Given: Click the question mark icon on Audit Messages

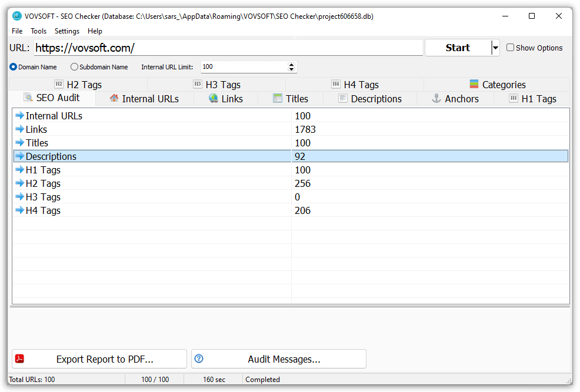Looking at the screenshot, I should (x=199, y=359).
